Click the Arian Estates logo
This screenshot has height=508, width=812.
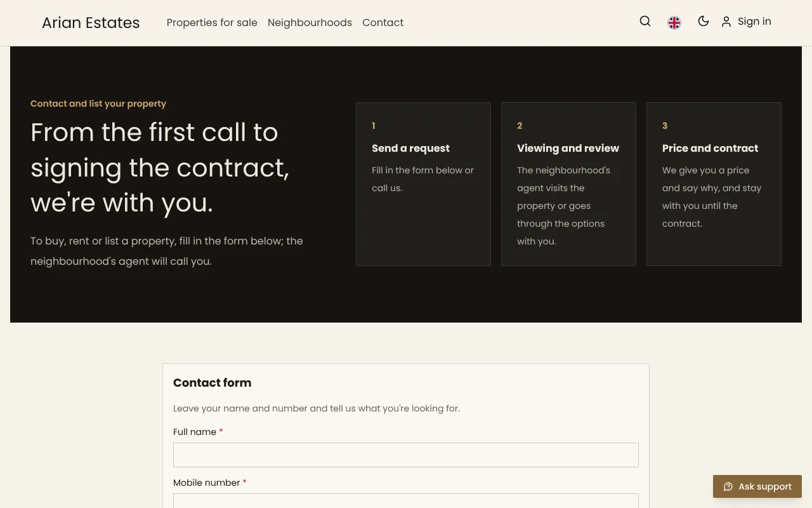tap(91, 23)
